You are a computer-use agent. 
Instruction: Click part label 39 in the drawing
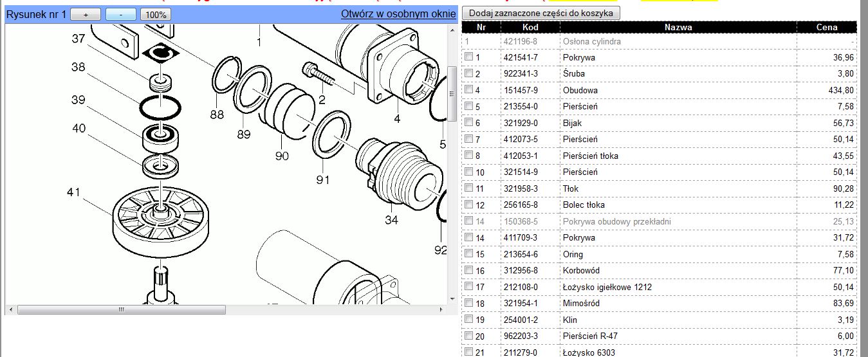click(78, 100)
